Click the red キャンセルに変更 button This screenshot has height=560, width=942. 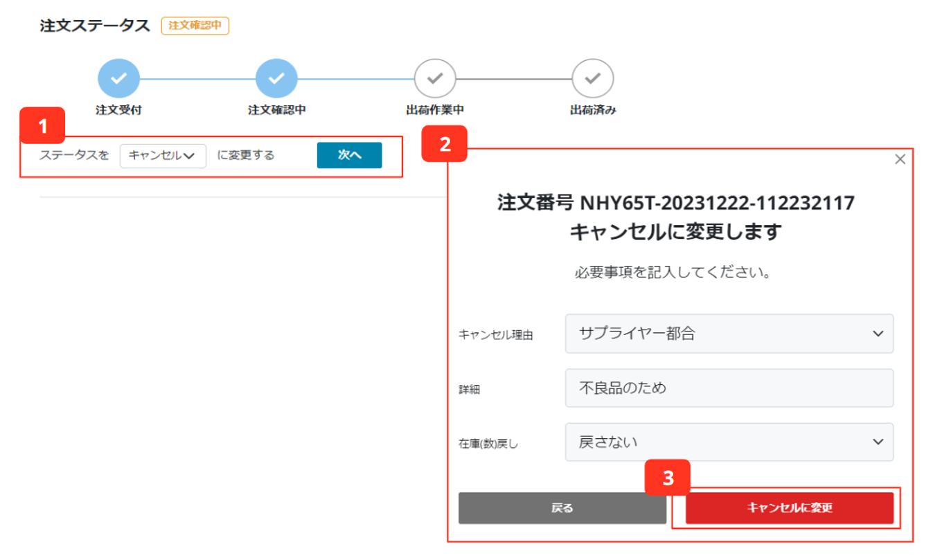pyautogui.click(x=790, y=508)
